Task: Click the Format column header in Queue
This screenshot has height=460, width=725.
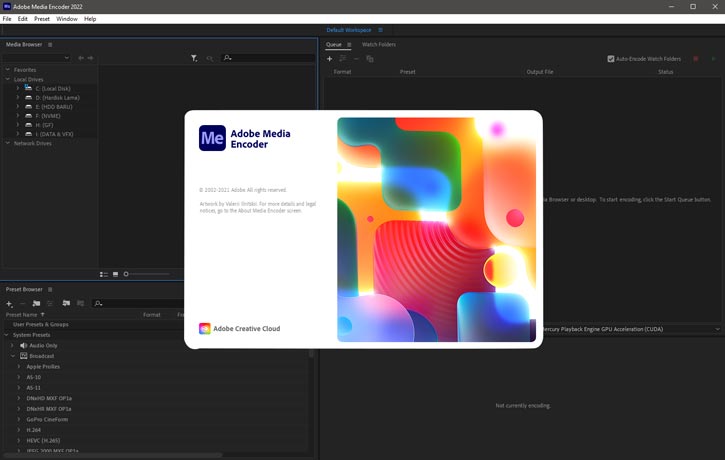Action: click(x=342, y=72)
